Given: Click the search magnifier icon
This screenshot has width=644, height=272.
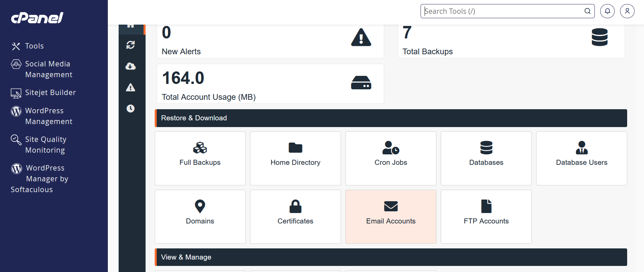Looking at the screenshot, I should pos(587,11).
